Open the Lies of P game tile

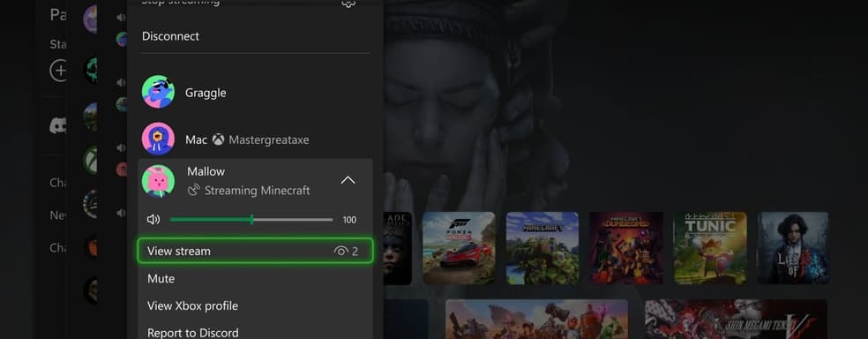pos(793,248)
